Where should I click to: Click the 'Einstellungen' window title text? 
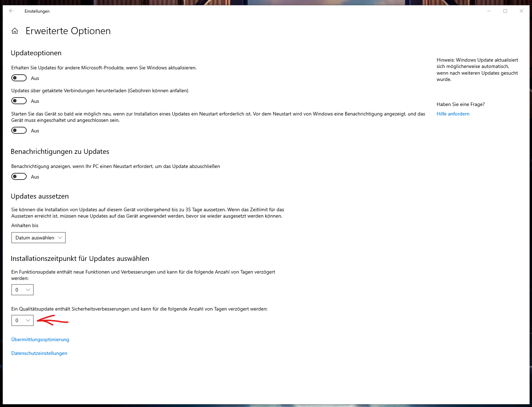[x=37, y=11]
